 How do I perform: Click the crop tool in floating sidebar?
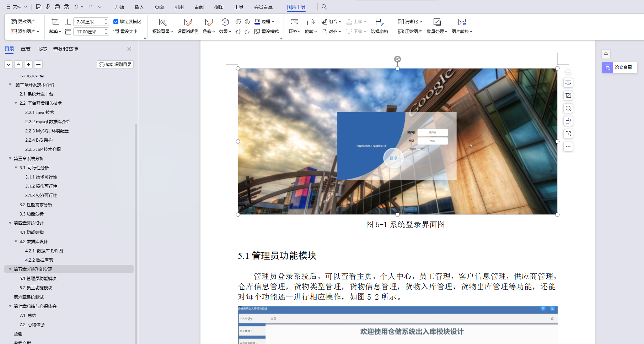(x=568, y=95)
